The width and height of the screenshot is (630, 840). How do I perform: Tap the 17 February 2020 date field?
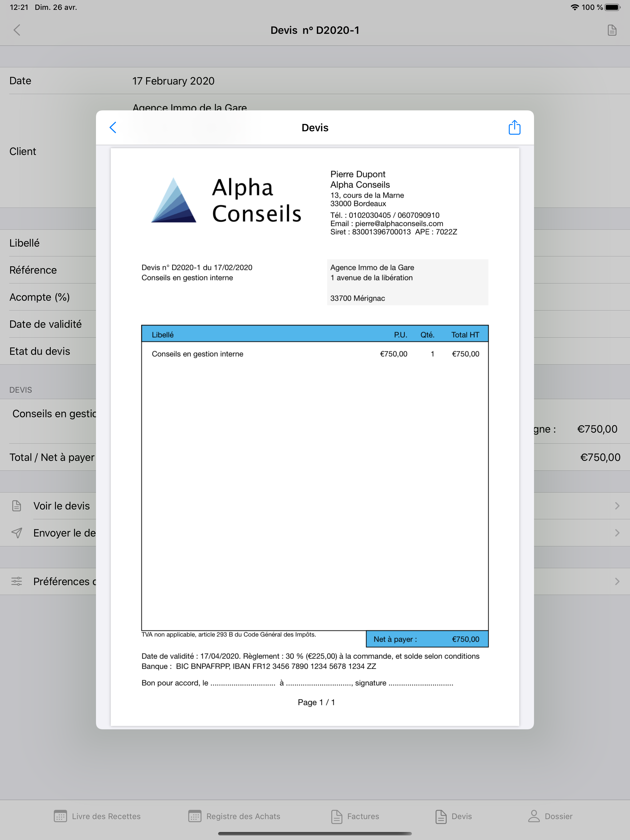[173, 81]
